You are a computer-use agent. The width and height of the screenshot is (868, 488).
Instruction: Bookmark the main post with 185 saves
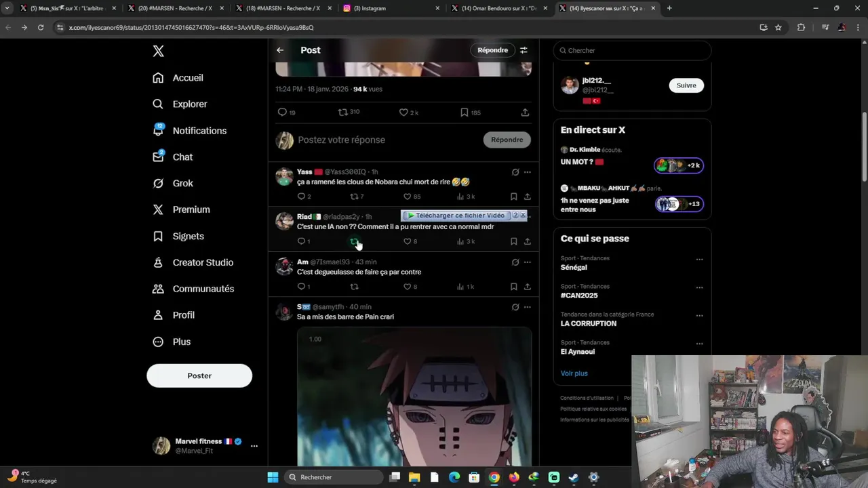[x=470, y=113]
